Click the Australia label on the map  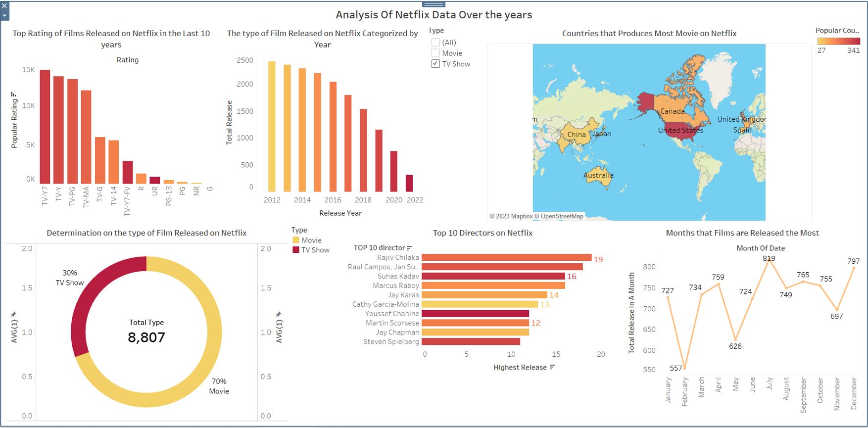pos(598,175)
